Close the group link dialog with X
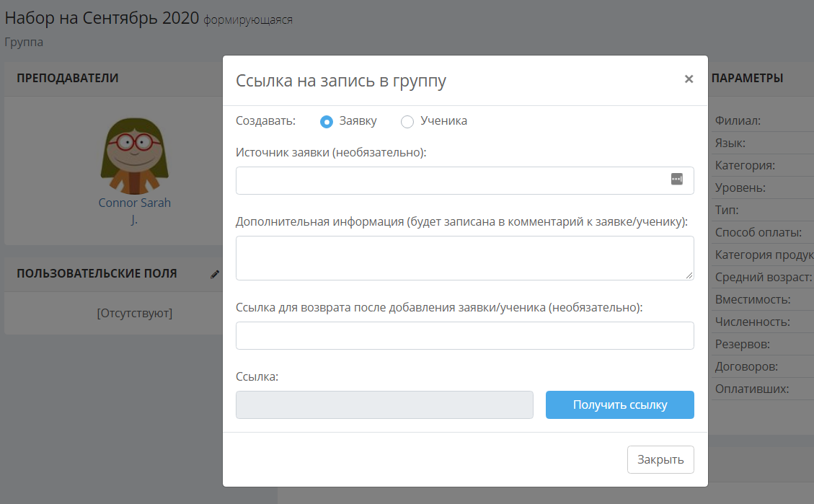814x504 pixels. coord(689,79)
